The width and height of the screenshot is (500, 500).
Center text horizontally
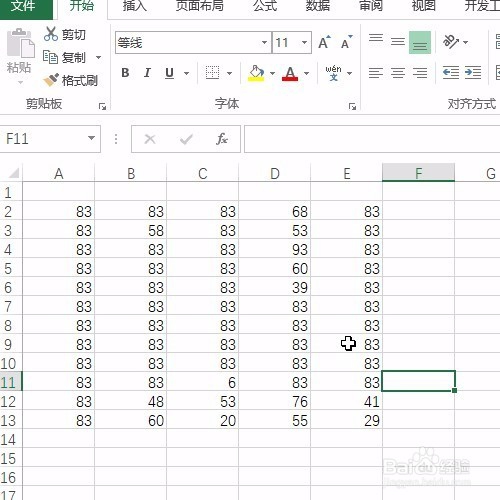398,73
